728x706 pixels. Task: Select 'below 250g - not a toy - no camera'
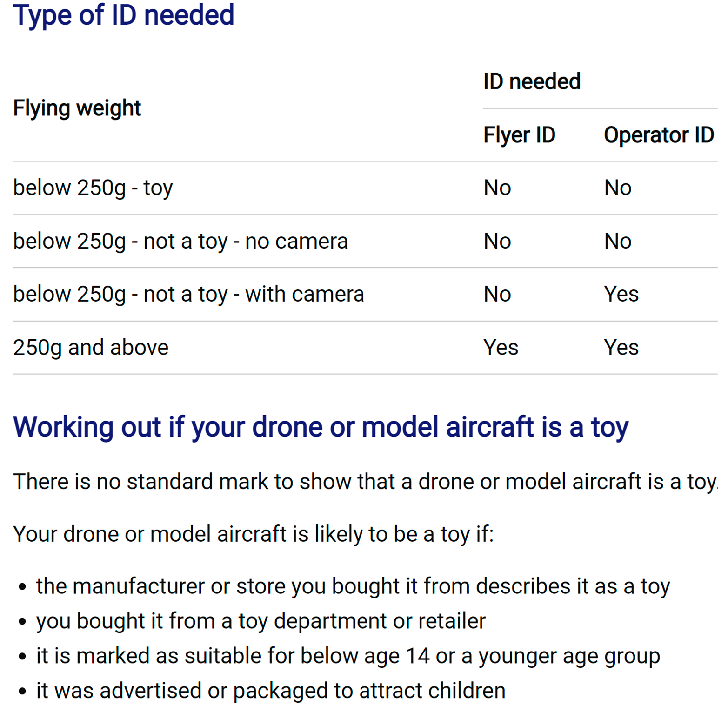(x=180, y=241)
